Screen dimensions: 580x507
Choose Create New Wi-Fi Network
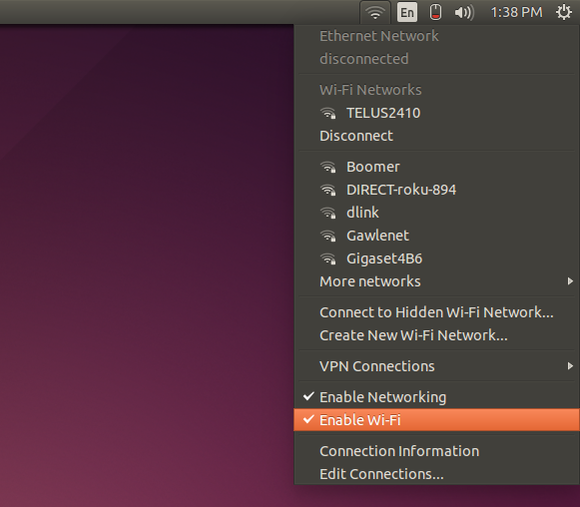tap(436, 336)
